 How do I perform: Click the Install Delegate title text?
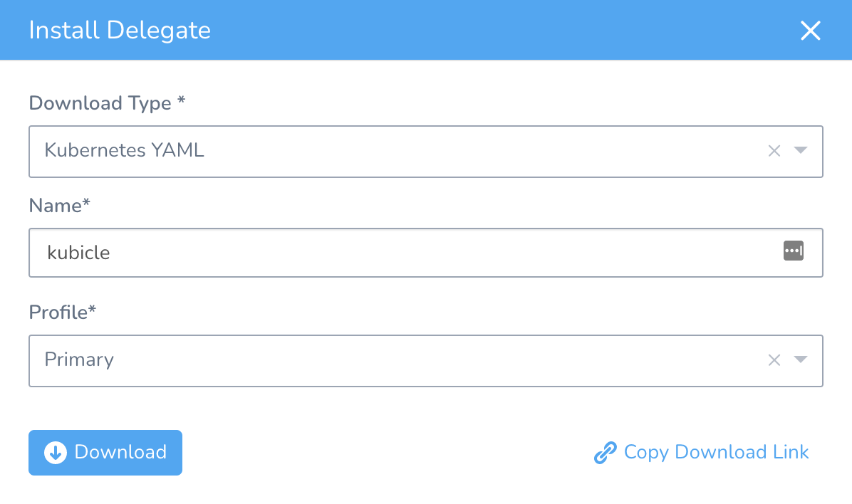120,31
